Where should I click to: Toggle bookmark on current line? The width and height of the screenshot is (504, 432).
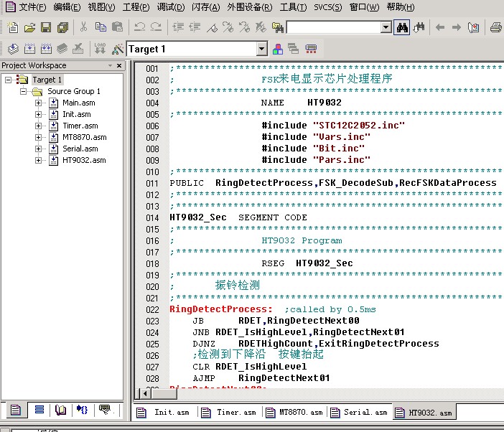(212, 27)
